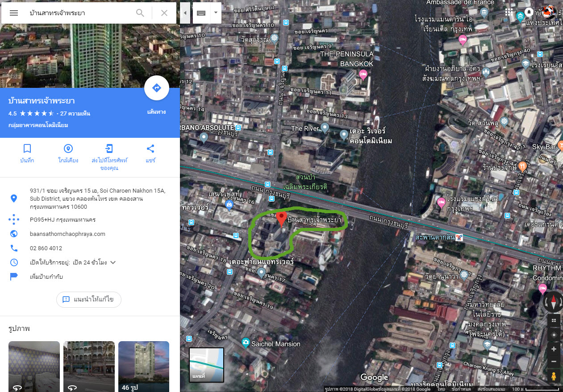563x392 pixels.
Task: Click THE PENINSULA BANGKOK hotel pin
Action: click(363, 74)
